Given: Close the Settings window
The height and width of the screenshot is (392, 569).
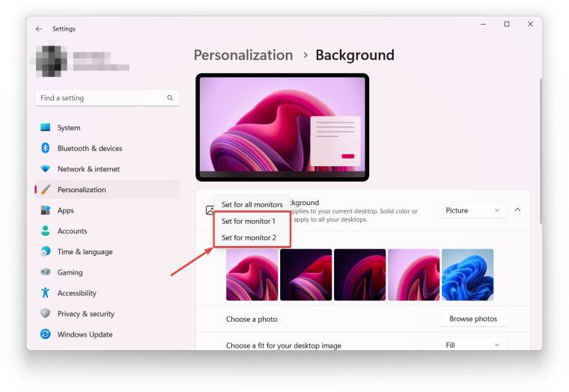Looking at the screenshot, I should point(530,24).
